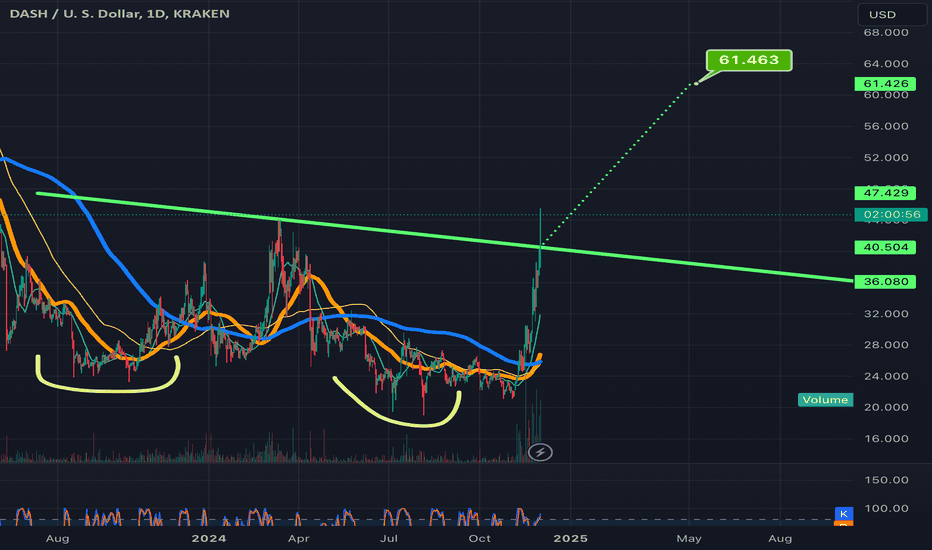The width and height of the screenshot is (932, 550).
Task: Click the 47.429 price label
Action: pyautogui.click(x=885, y=193)
